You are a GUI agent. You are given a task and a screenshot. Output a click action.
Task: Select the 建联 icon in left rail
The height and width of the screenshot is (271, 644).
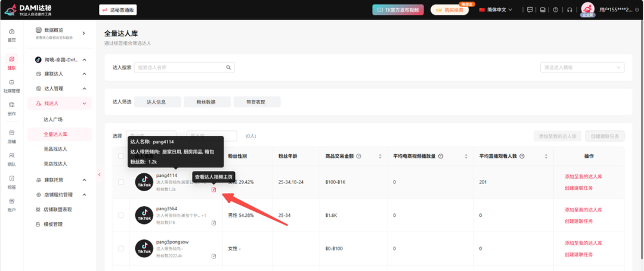(x=11, y=63)
